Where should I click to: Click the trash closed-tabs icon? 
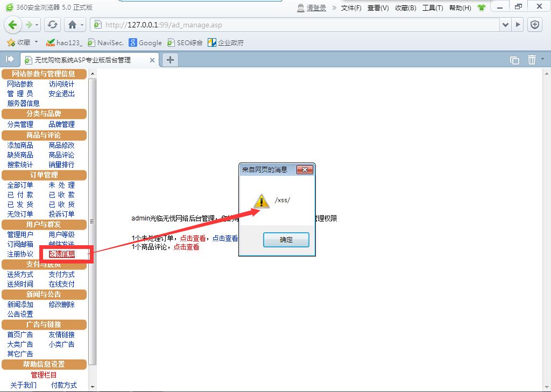532,60
